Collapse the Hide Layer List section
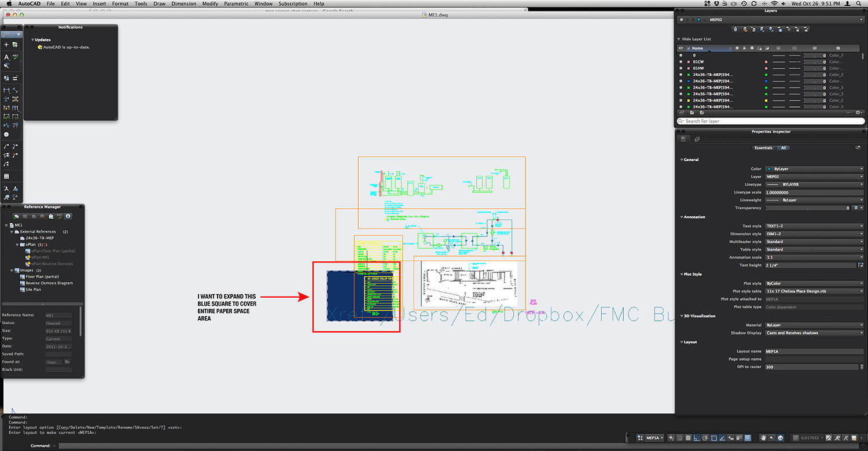Viewport: 868px width, 451px height. click(679, 39)
